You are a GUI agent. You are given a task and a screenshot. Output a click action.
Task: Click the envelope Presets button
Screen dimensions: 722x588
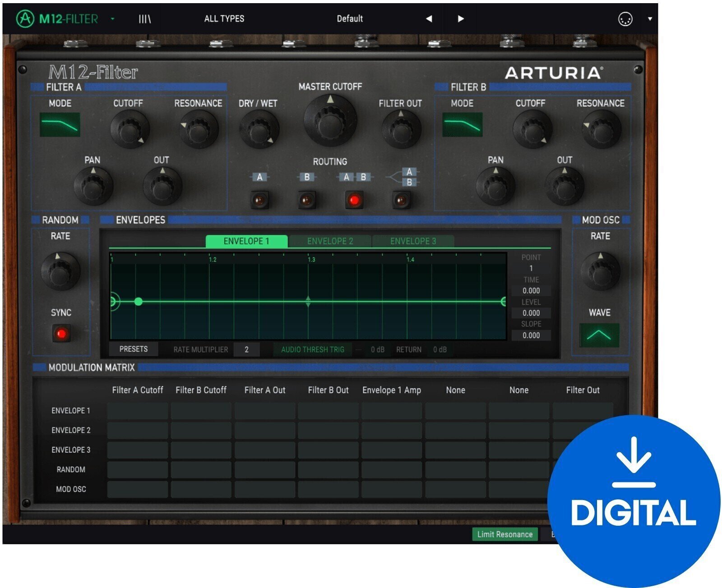coord(133,349)
